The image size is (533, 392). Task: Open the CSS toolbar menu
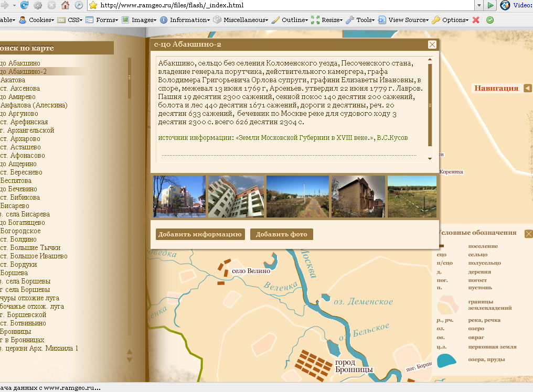pyautogui.click(x=70, y=20)
